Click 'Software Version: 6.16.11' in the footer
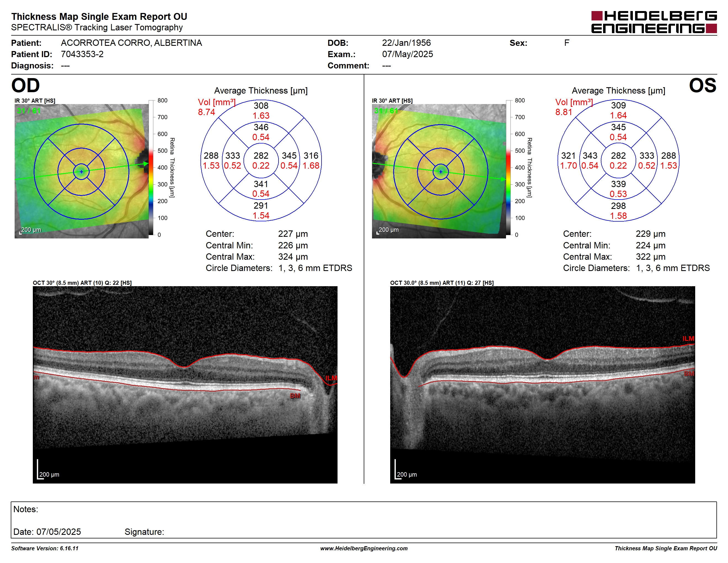728x563 pixels. pos(45,548)
